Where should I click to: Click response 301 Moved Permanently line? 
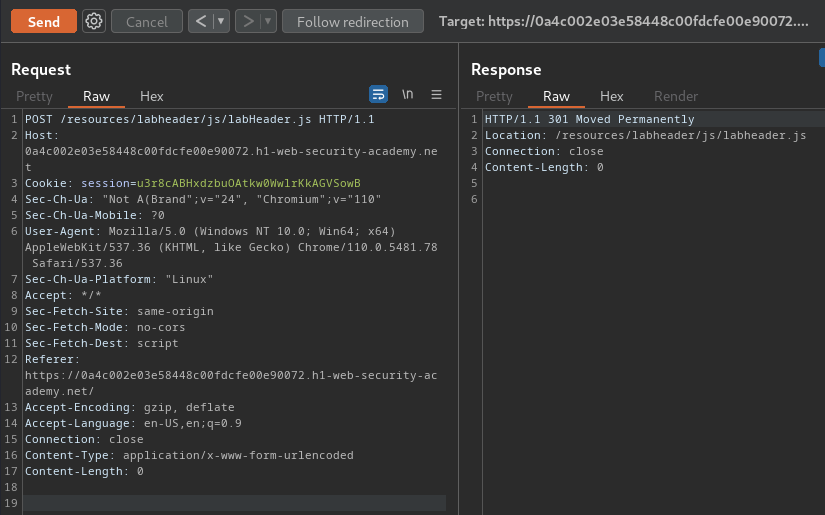(x=589, y=119)
